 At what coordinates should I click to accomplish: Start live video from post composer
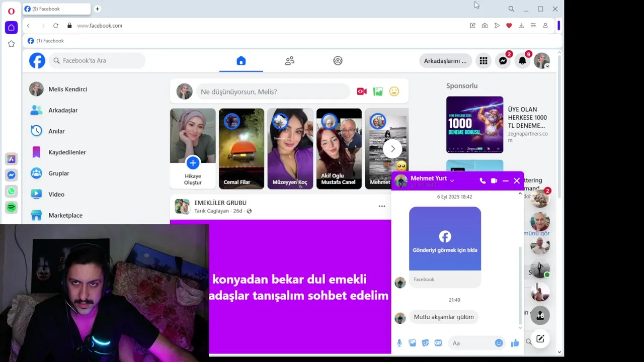[x=361, y=92]
